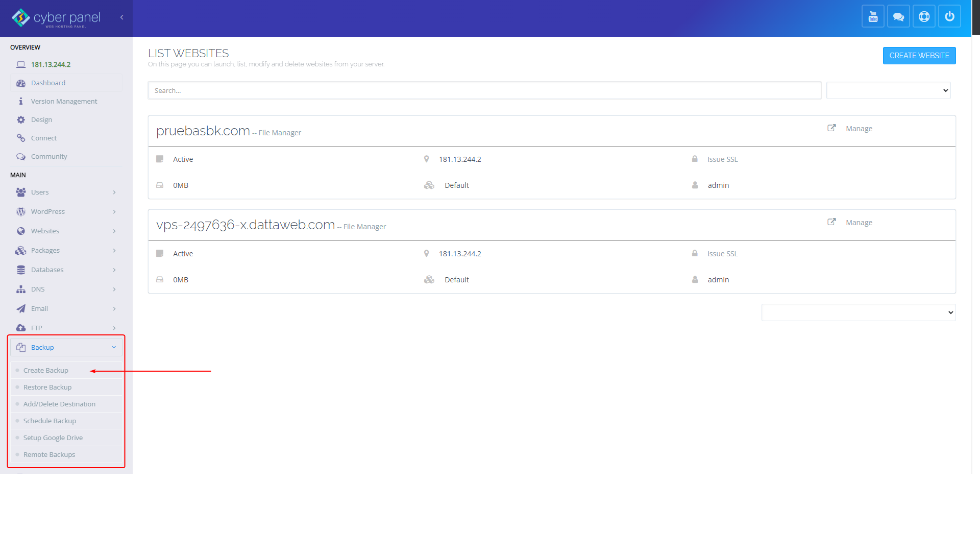Select Create Backup submenu item
980x533 pixels.
[x=45, y=371]
